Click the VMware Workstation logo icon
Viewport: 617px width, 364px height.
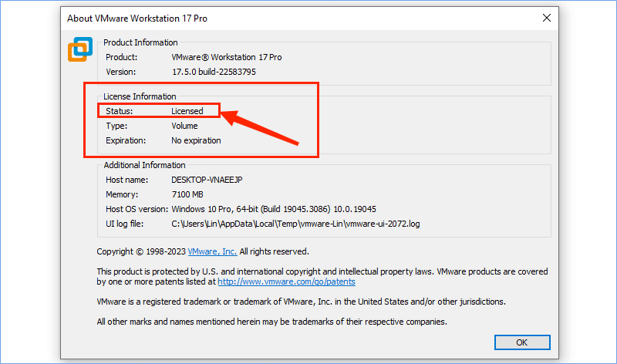coord(80,49)
